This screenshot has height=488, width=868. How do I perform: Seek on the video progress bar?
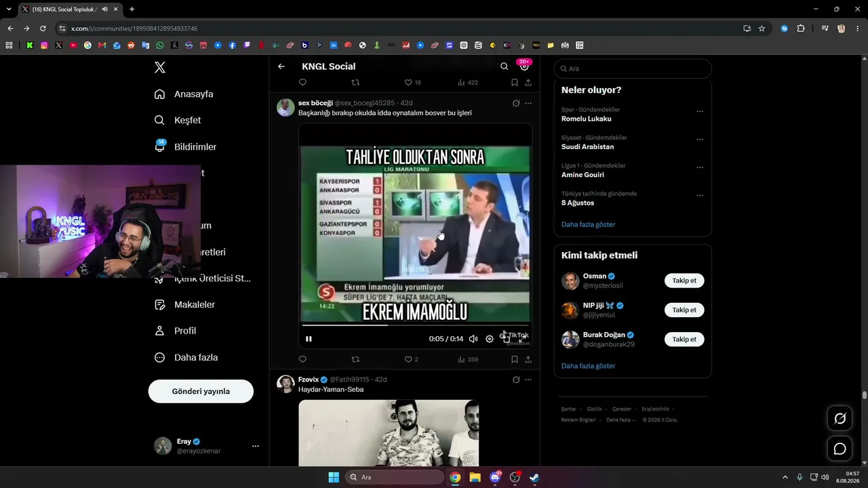(415, 325)
